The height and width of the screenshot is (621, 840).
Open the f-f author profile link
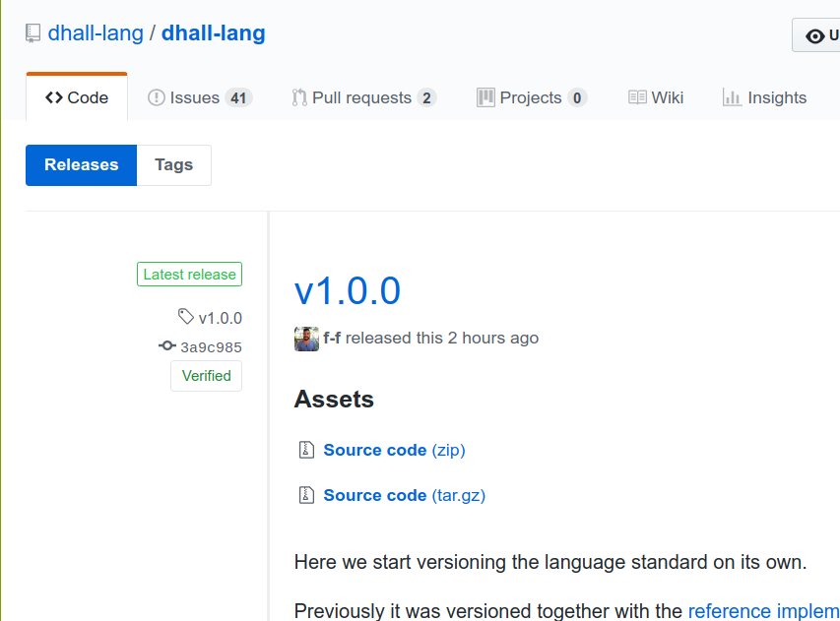(332, 338)
